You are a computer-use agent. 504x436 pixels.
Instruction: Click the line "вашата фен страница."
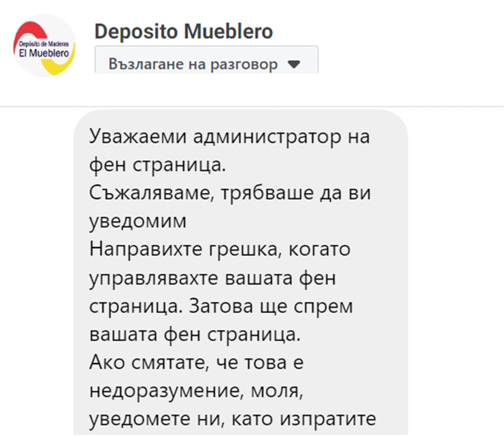[x=194, y=334]
